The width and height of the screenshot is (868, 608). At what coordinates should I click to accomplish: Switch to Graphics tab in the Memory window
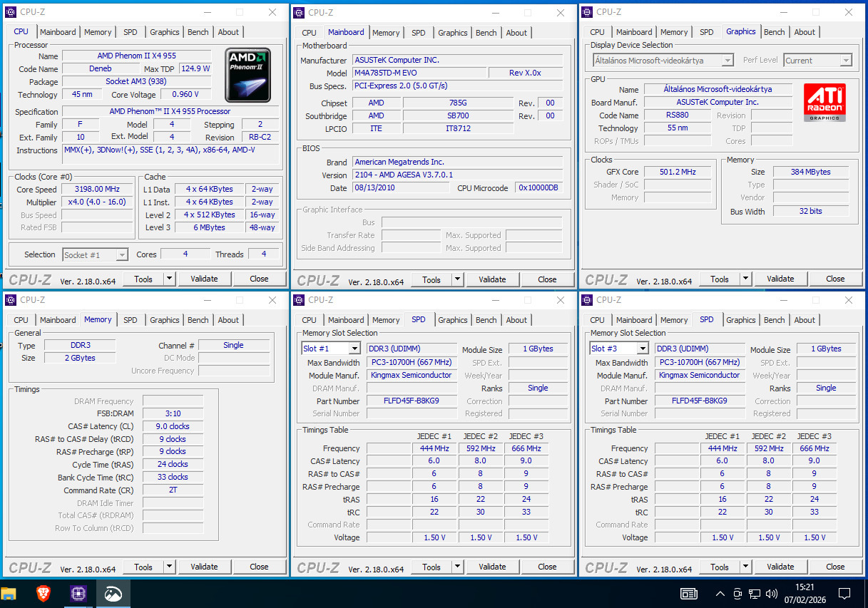[x=165, y=320]
